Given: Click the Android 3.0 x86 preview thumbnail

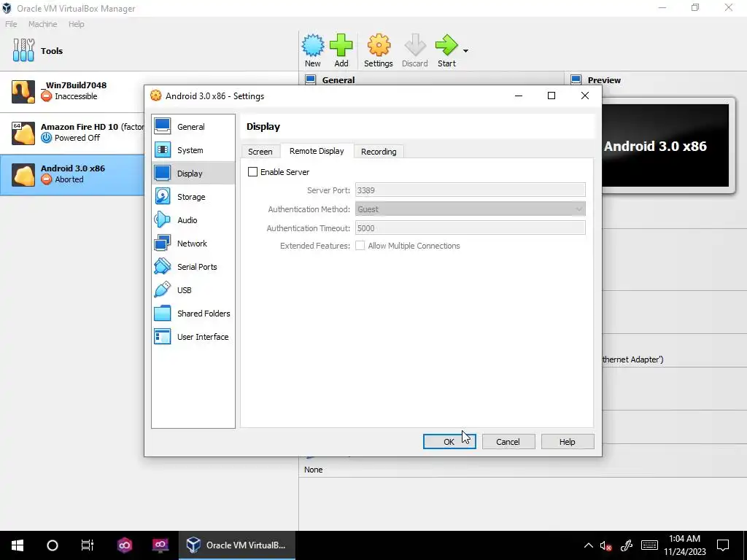Looking at the screenshot, I should click(x=667, y=146).
